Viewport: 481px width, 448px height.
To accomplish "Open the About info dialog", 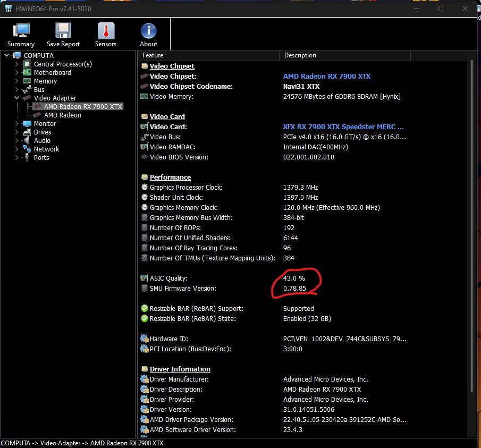I will point(148,35).
